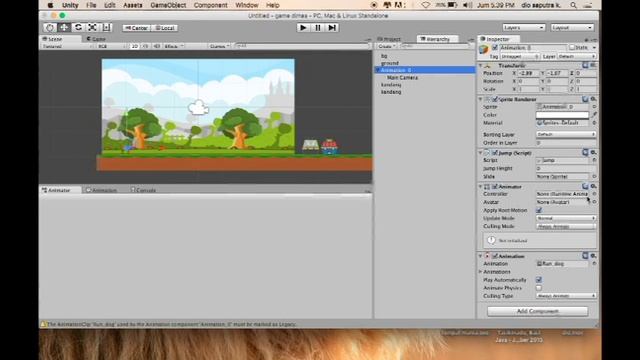Open the Textured draw mode dropdown
Image resolution: width=640 pixels, height=360 pixels.
coord(68,46)
